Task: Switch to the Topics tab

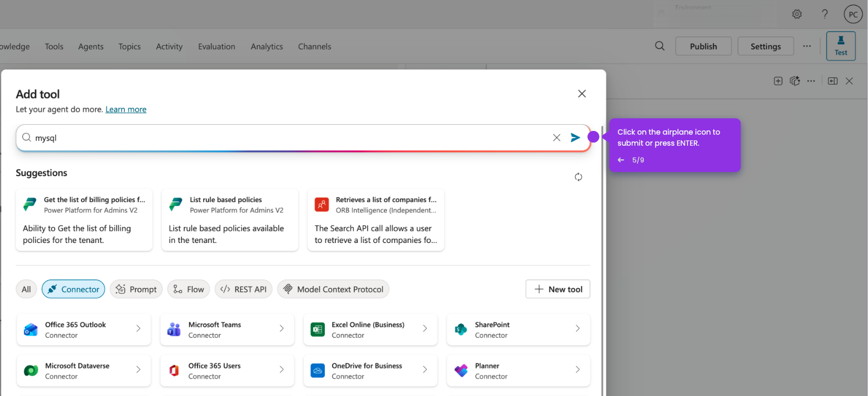Action: click(129, 46)
